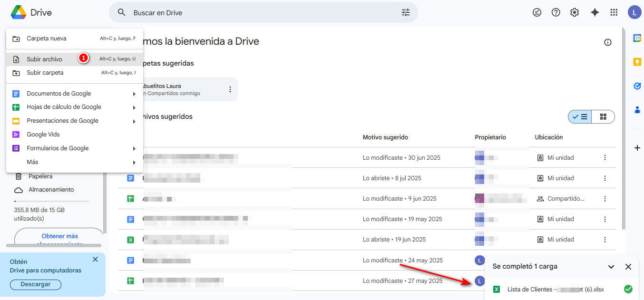
Task: Select Google Vids menu entry
Action: pyautogui.click(x=75, y=135)
